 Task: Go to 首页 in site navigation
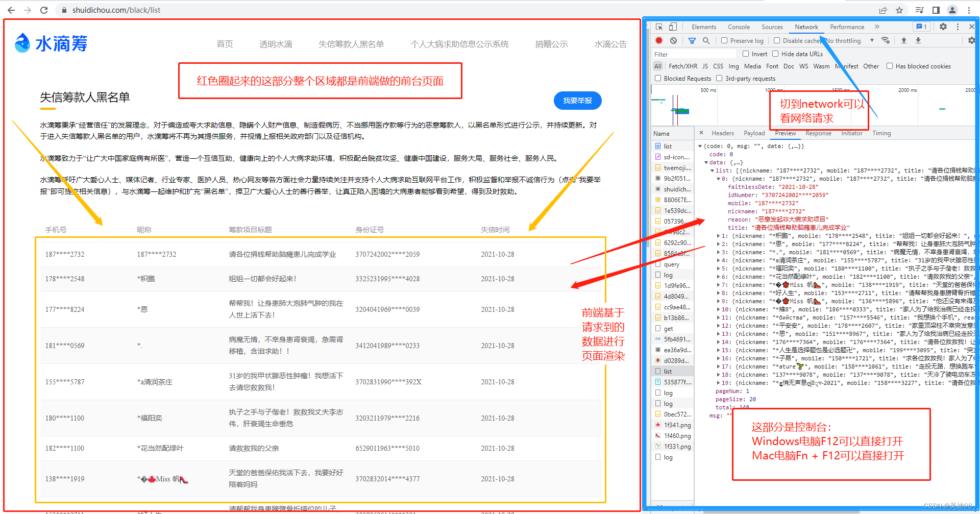click(225, 44)
